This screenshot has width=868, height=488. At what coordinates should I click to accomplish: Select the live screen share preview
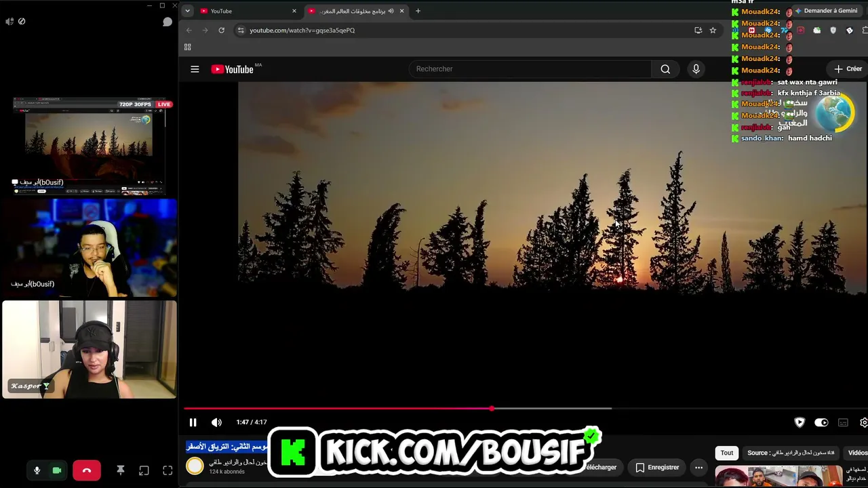pyautogui.click(x=89, y=146)
